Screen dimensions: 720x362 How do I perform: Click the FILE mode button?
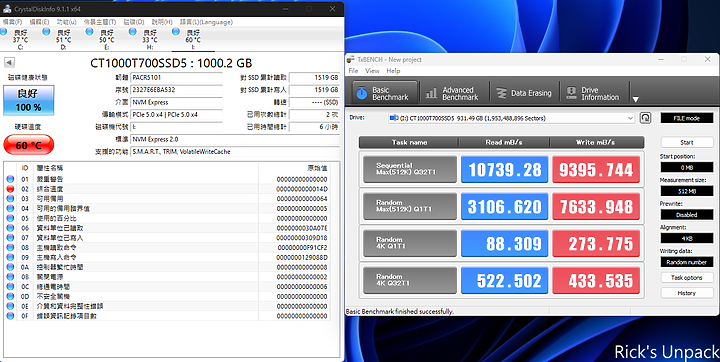(686, 118)
